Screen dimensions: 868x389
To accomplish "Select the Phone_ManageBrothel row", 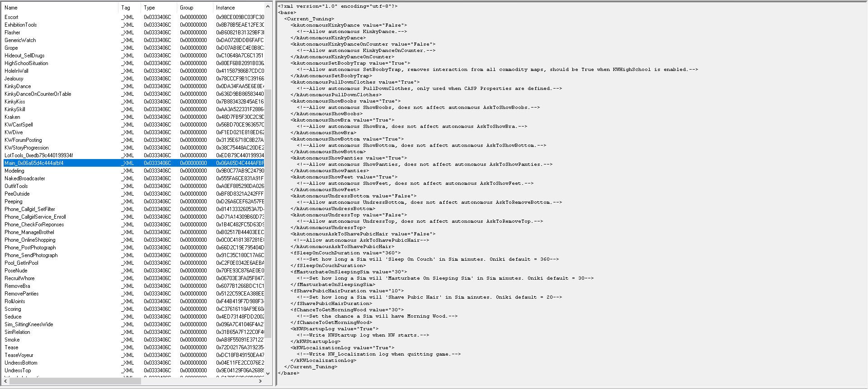I will coord(134,232).
